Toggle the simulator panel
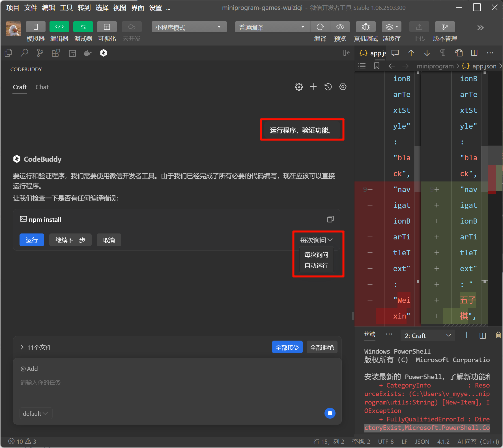The width and height of the screenshot is (503, 448). pos(35,27)
